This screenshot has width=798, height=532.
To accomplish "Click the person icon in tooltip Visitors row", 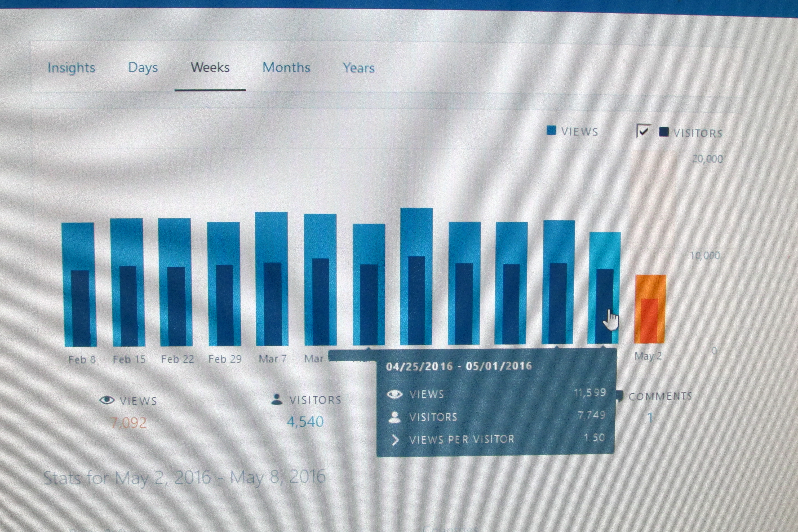I will (395, 417).
